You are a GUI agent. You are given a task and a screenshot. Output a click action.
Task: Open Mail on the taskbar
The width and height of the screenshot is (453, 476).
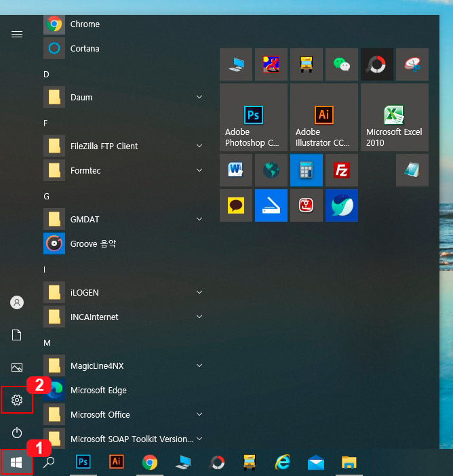(x=316, y=462)
